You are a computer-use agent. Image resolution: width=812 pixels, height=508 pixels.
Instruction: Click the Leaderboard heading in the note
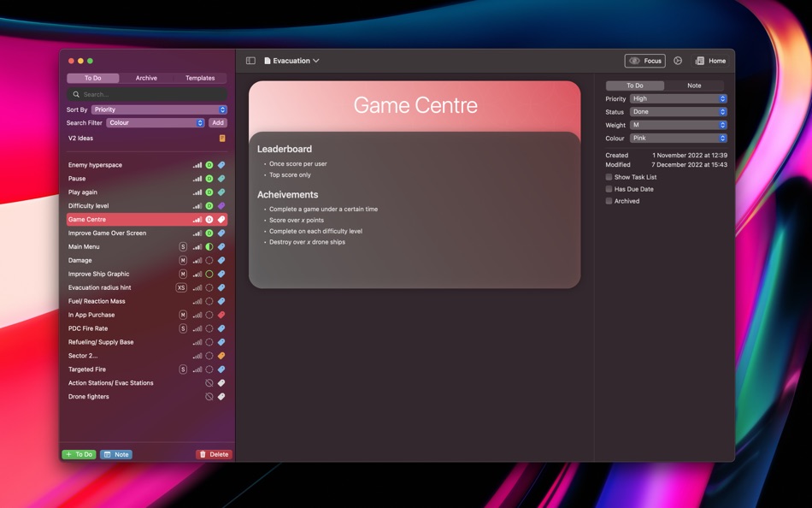pos(285,149)
